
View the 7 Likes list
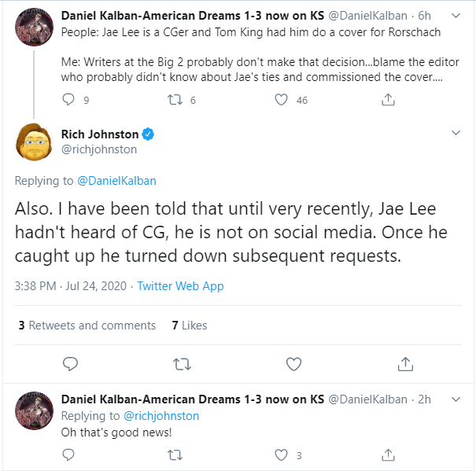pyautogui.click(x=190, y=326)
